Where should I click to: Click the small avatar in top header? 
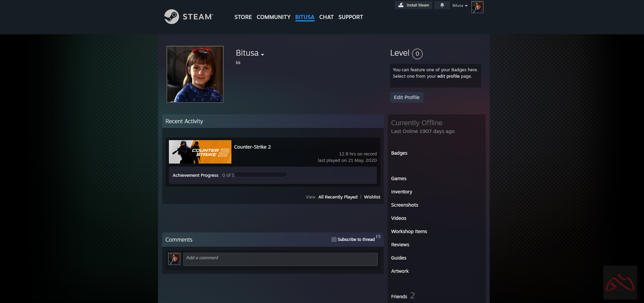pos(477,7)
